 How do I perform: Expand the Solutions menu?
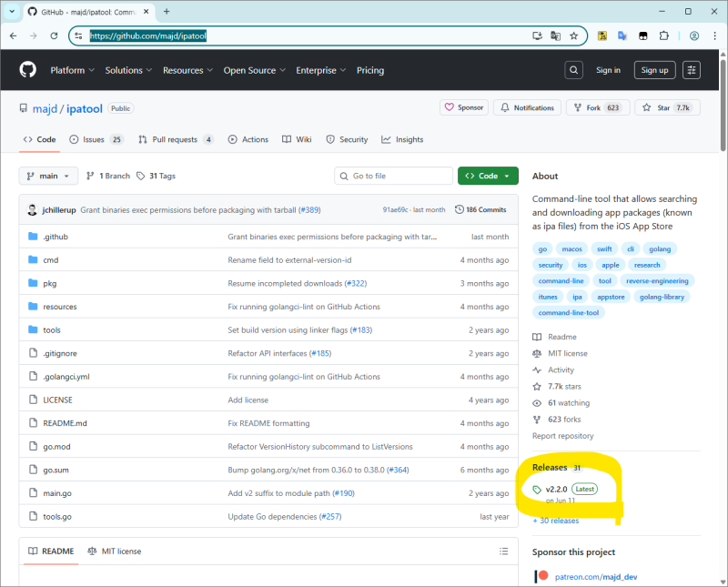click(128, 70)
